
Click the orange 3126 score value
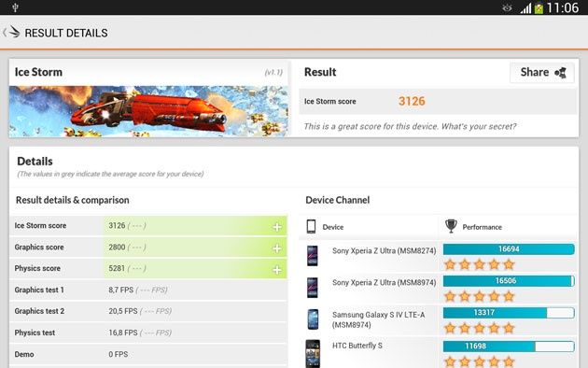point(412,101)
